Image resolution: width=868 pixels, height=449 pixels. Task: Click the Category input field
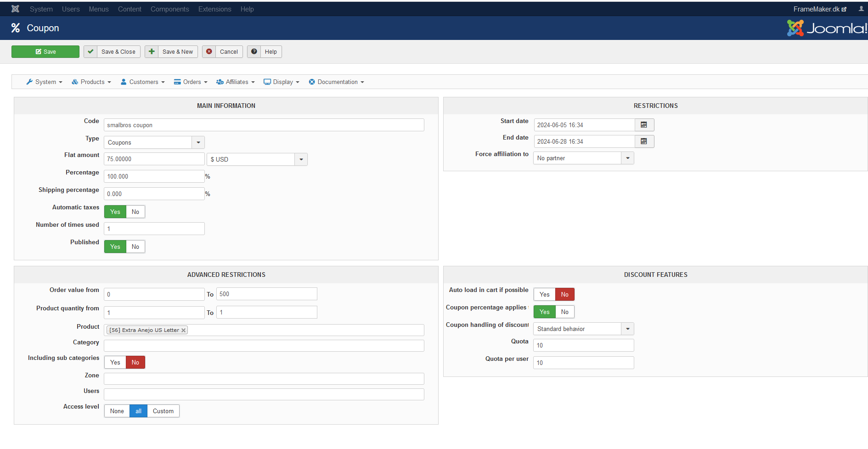[x=264, y=346]
